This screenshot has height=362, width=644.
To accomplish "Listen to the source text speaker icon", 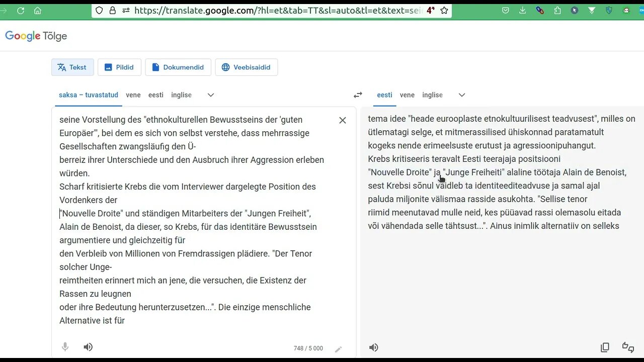I will pos(88,347).
